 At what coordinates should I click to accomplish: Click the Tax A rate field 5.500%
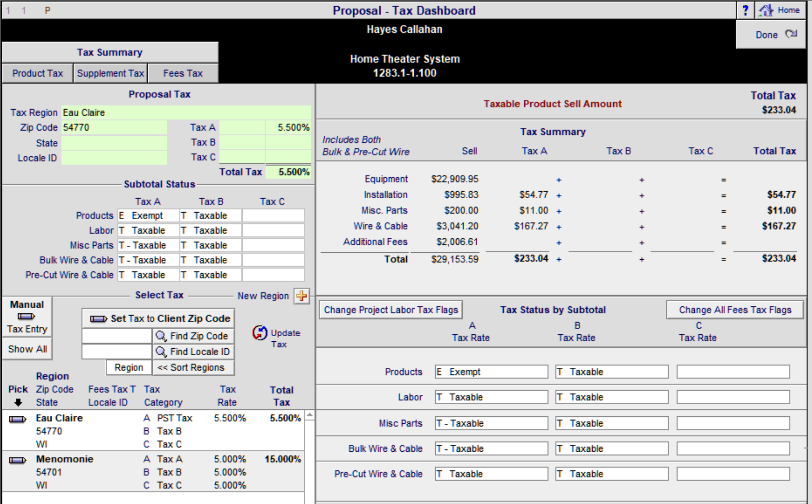pyautogui.click(x=288, y=127)
